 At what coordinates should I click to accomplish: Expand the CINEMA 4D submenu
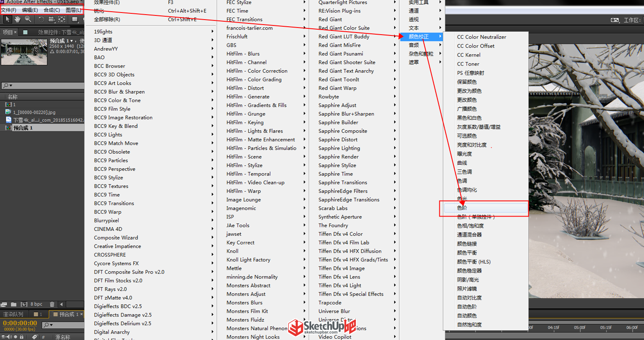(x=150, y=229)
